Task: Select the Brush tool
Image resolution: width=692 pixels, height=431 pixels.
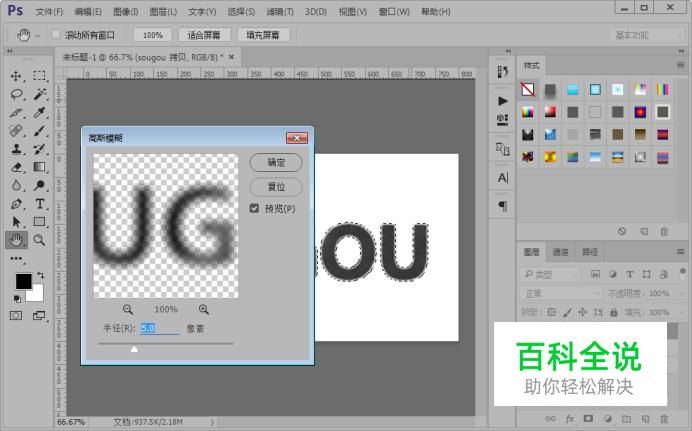Action: tap(39, 131)
